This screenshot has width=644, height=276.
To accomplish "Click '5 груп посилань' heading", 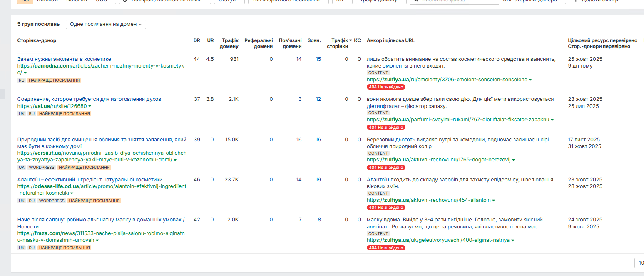I will 38,24.
